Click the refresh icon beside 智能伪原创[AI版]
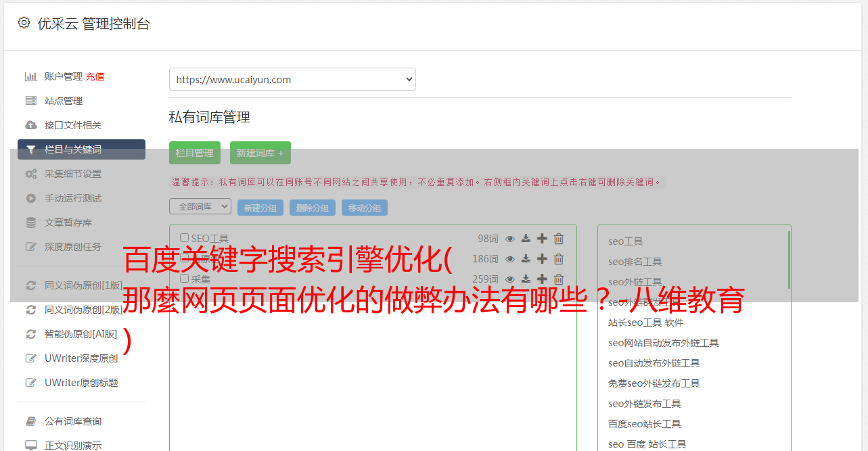This screenshot has width=868, height=451. click(x=31, y=334)
